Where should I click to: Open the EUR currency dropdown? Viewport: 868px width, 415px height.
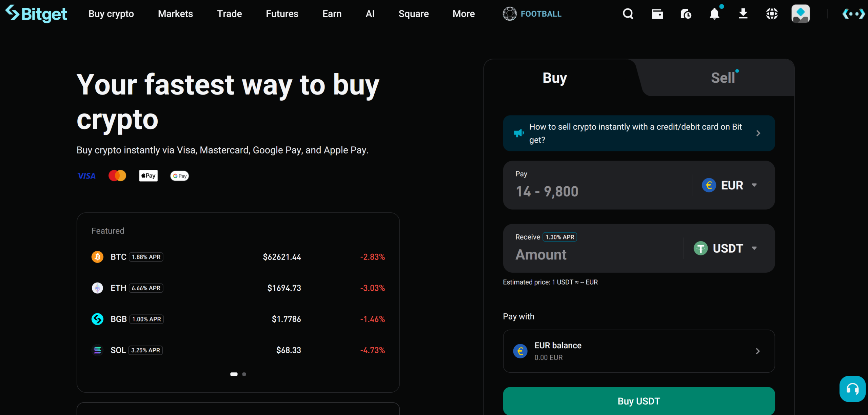pos(730,185)
